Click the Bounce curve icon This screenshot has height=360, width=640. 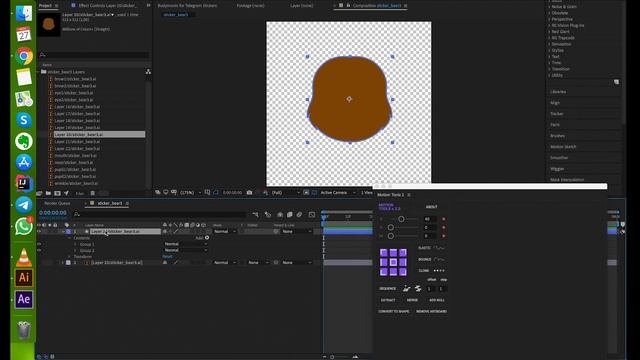click(439, 259)
